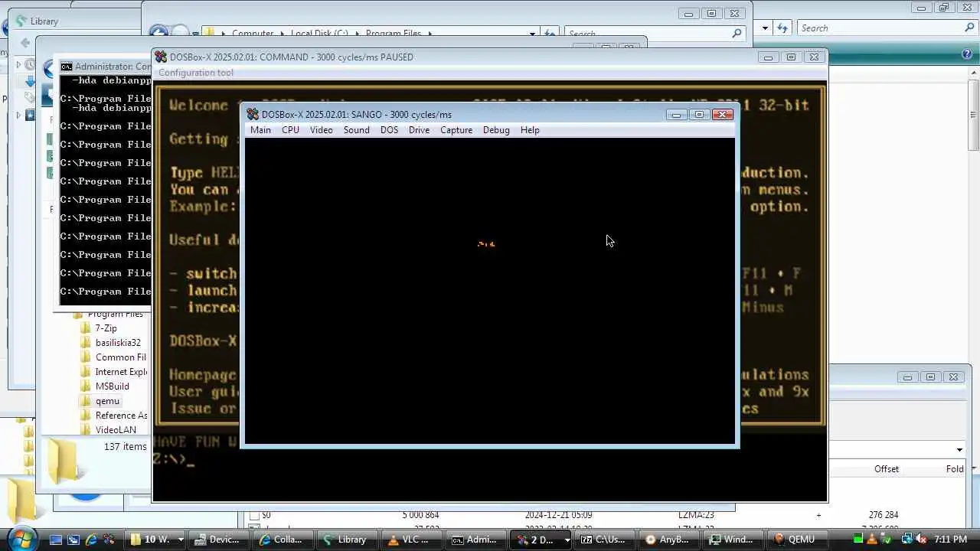
Task: Open the Help menu
Action: click(530, 130)
